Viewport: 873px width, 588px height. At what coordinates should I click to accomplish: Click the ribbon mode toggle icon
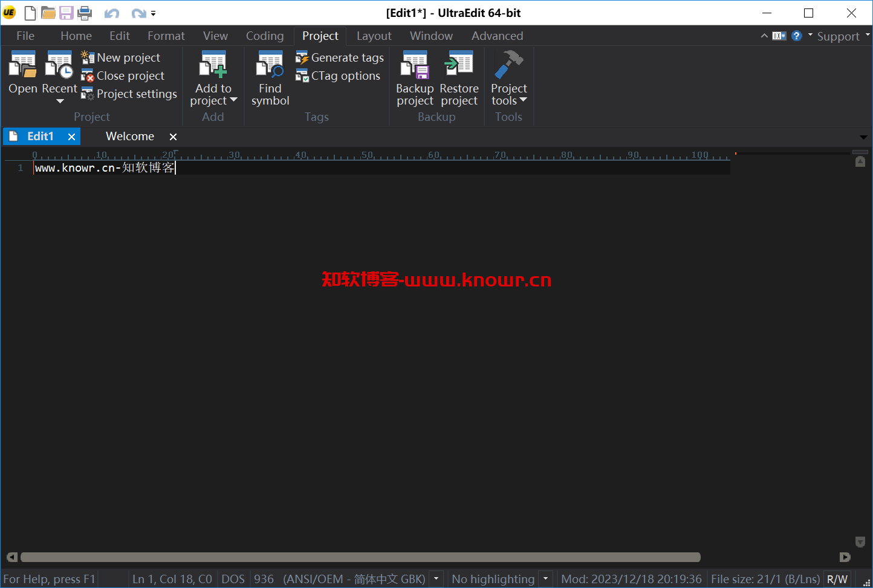pyautogui.click(x=779, y=36)
